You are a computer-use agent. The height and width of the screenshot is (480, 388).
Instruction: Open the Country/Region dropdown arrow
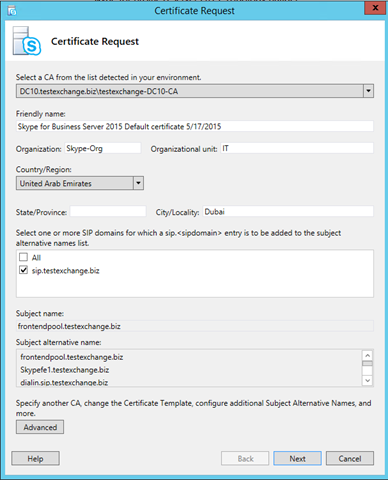click(x=138, y=183)
